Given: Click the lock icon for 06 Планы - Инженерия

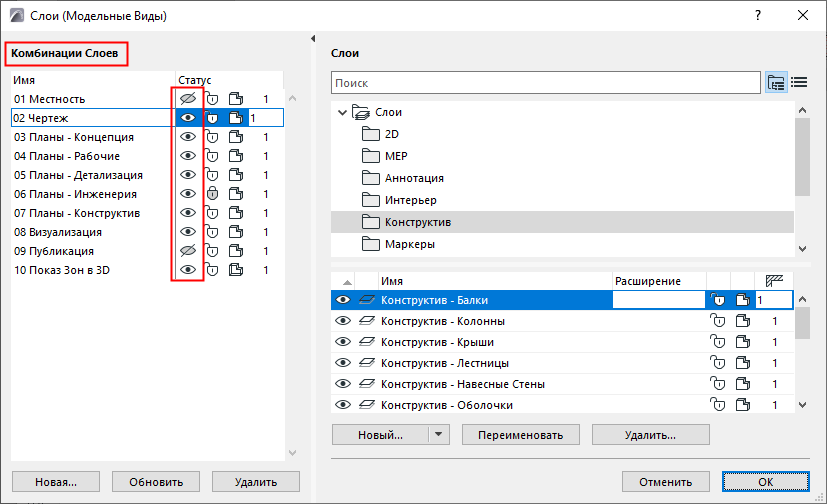Looking at the screenshot, I should [x=212, y=194].
